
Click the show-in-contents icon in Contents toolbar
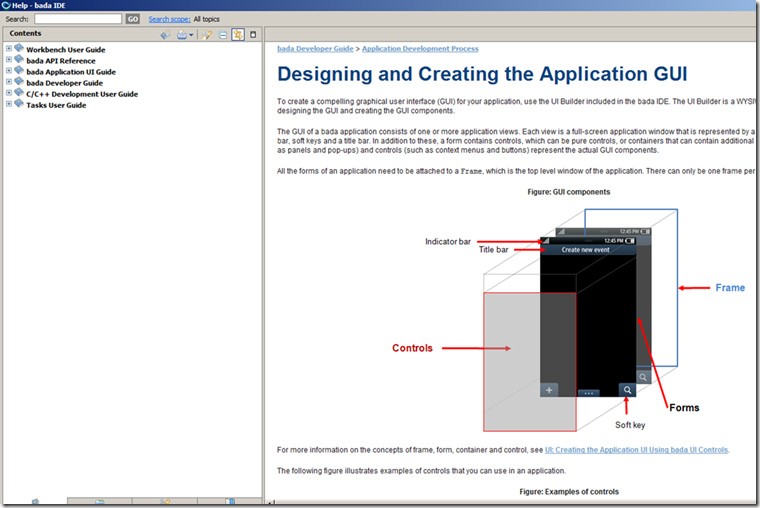pos(165,35)
